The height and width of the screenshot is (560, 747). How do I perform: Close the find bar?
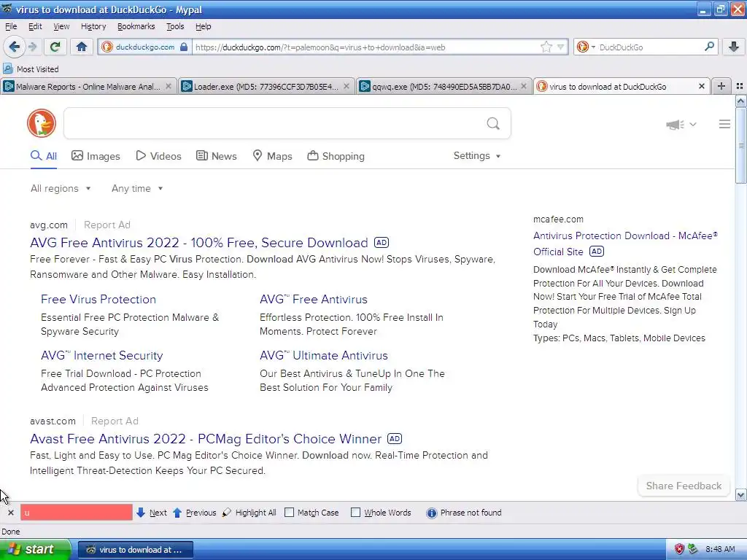10,513
